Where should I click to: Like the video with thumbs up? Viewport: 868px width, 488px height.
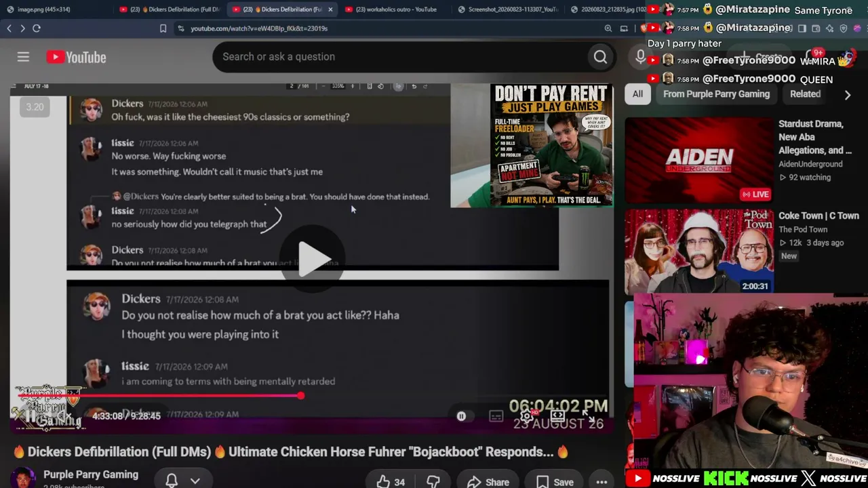coord(391,482)
